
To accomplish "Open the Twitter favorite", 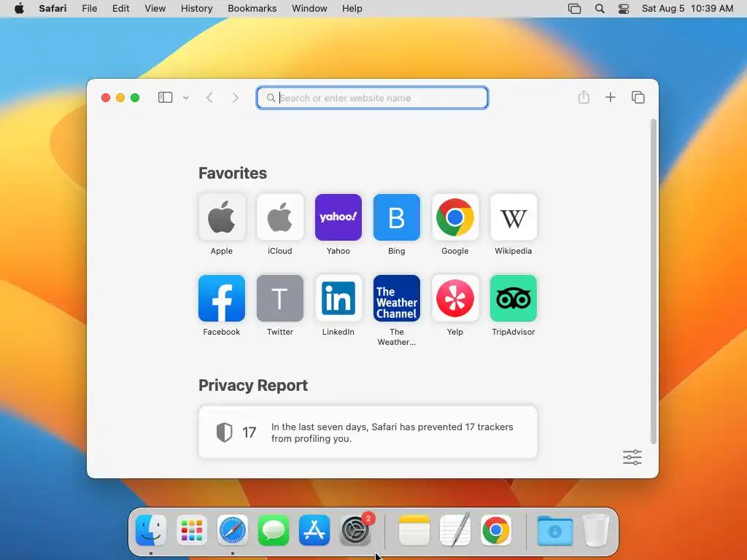I will 279,298.
